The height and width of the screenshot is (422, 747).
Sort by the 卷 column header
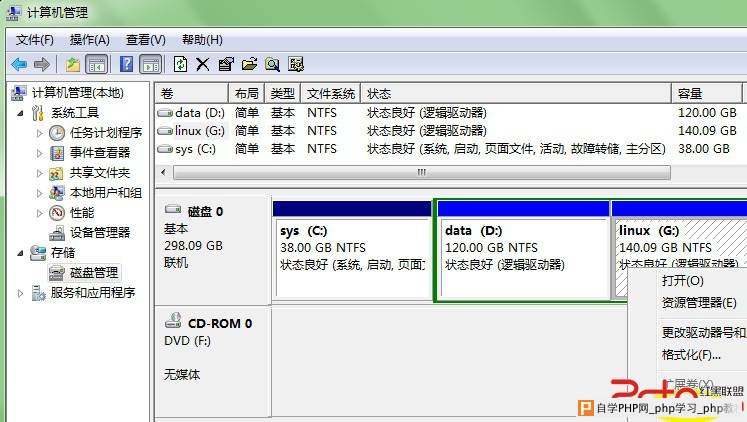[192, 93]
